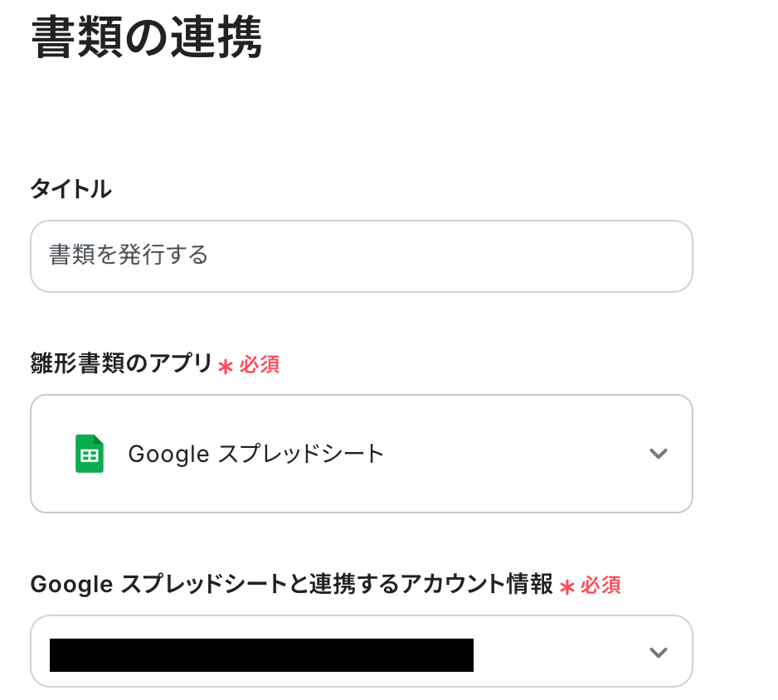Click the blacked-out account value
The width and height of the screenshot is (778, 700).
261,654
